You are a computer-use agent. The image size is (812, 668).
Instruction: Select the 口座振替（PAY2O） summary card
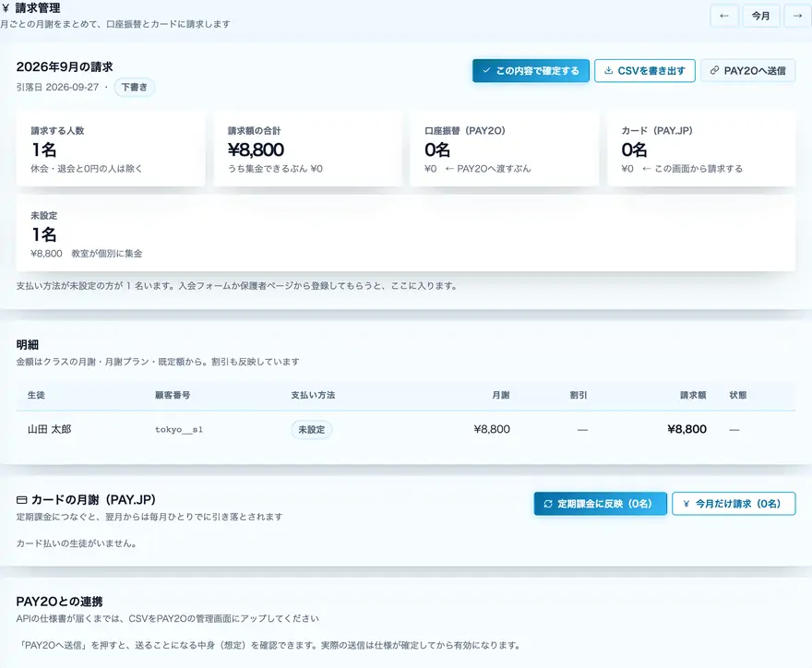[x=505, y=149]
